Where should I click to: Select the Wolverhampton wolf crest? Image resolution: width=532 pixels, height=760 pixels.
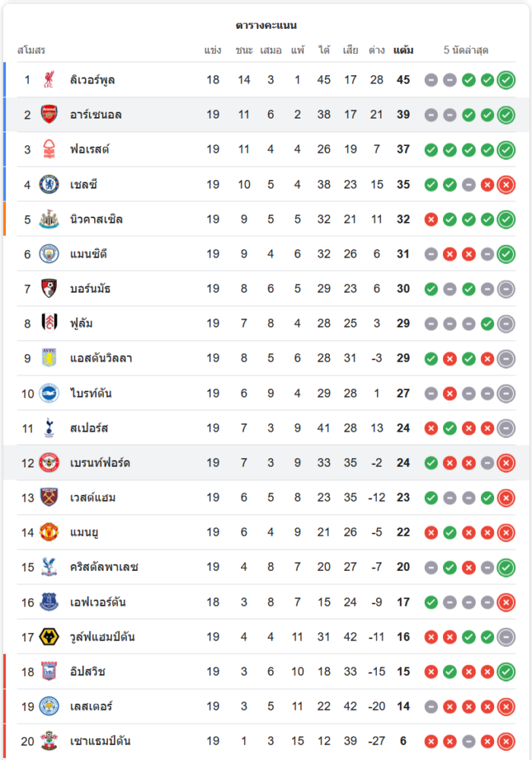click(49, 636)
